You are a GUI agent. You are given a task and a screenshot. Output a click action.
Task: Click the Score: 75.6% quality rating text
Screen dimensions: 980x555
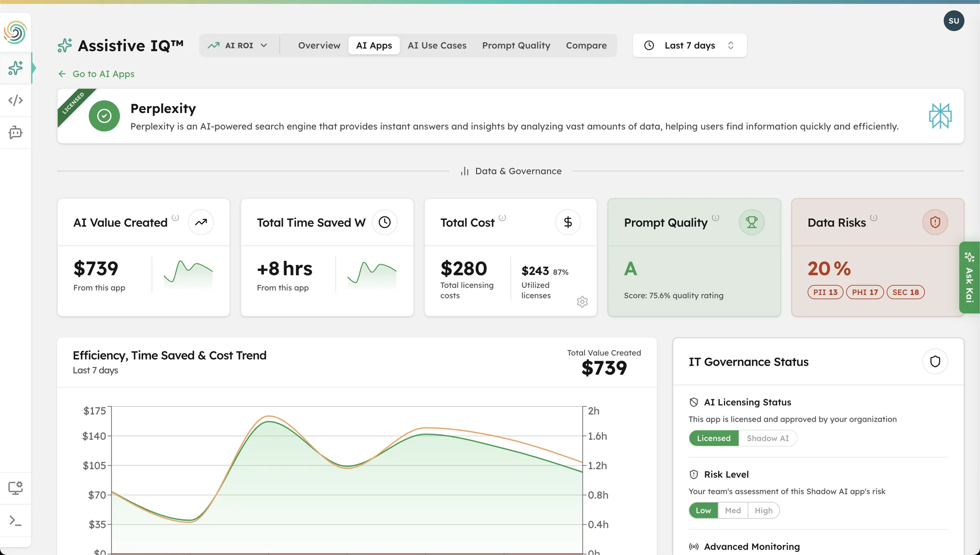673,295
